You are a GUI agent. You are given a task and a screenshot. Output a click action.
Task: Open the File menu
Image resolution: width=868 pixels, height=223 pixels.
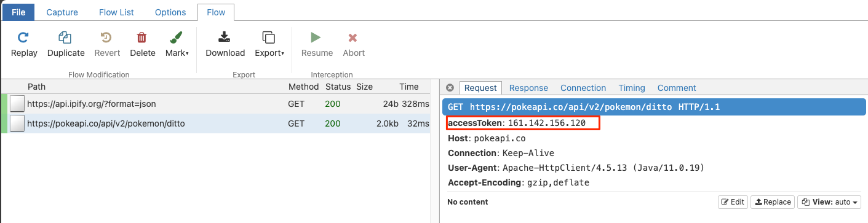[18, 12]
